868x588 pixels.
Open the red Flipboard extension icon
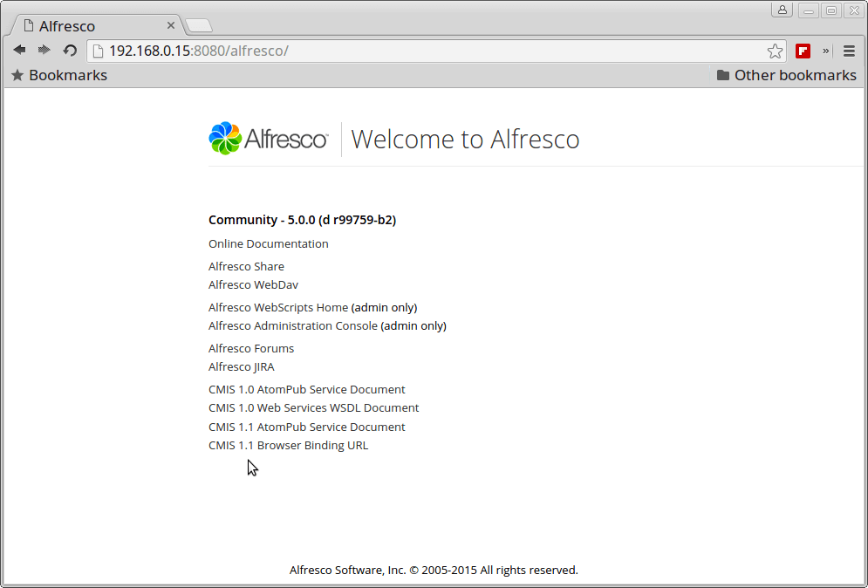pyautogui.click(x=803, y=51)
